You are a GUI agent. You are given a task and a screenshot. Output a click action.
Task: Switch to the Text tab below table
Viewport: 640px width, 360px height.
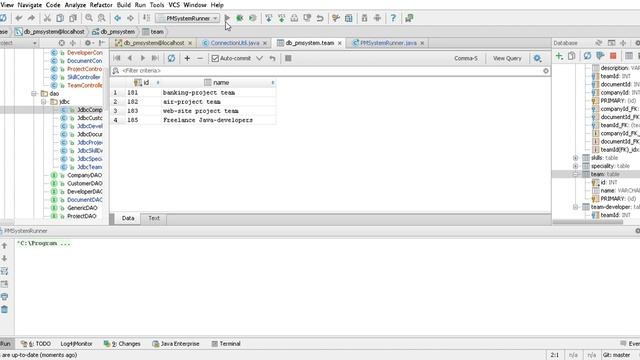[154, 218]
